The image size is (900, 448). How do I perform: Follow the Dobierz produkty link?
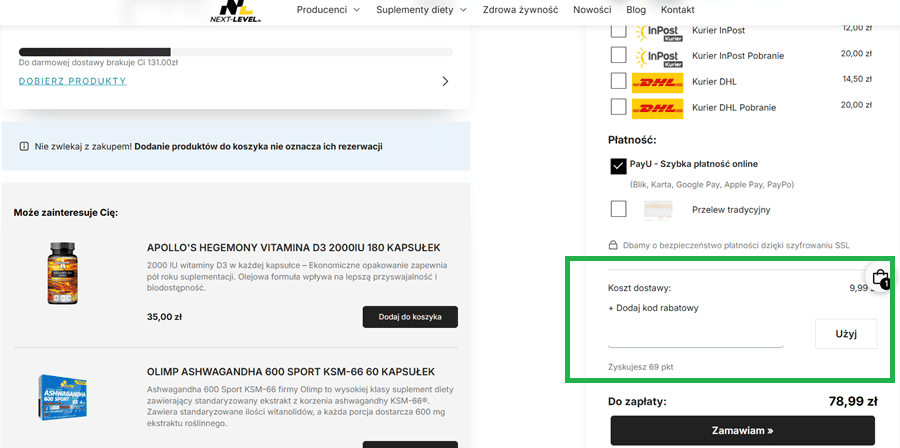(x=72, y=81)
